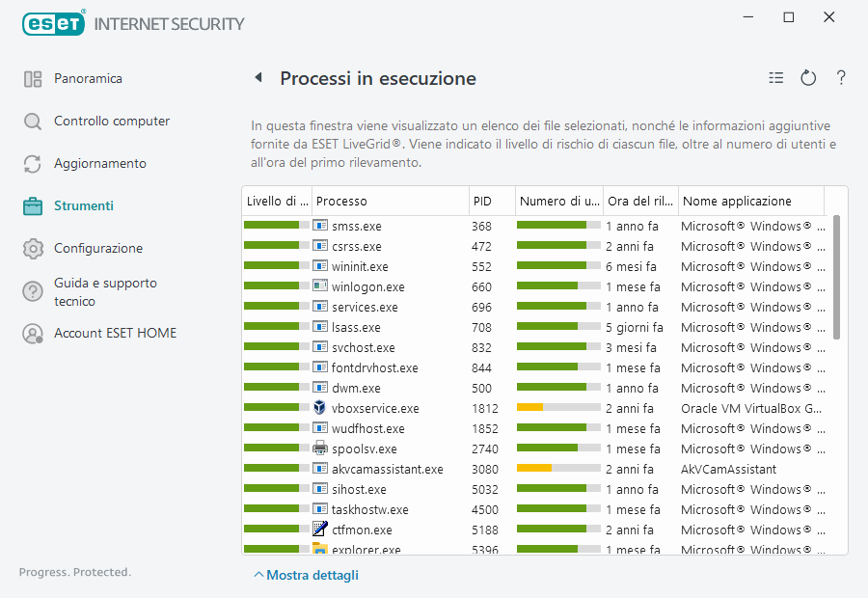The width and height of the screenshot is (868, 598).
Task: Click the back arrow beside Processi in esecuzione
Action: pos(258,78)
